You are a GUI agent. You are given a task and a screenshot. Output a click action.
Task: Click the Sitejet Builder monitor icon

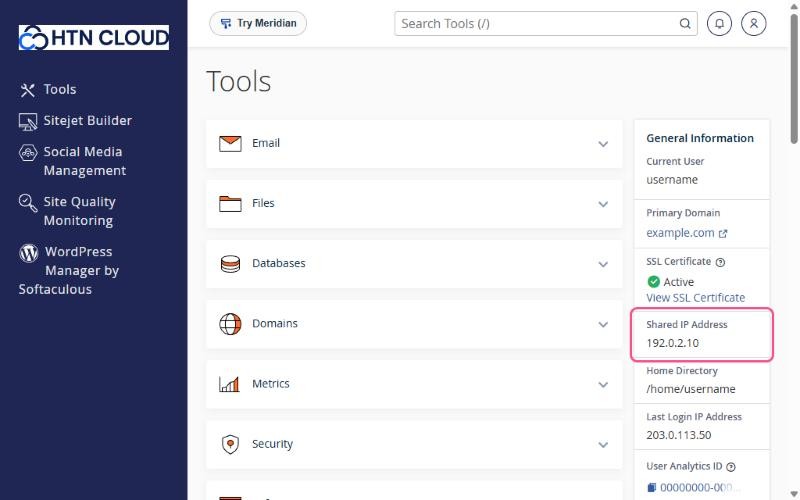(28, 122)
